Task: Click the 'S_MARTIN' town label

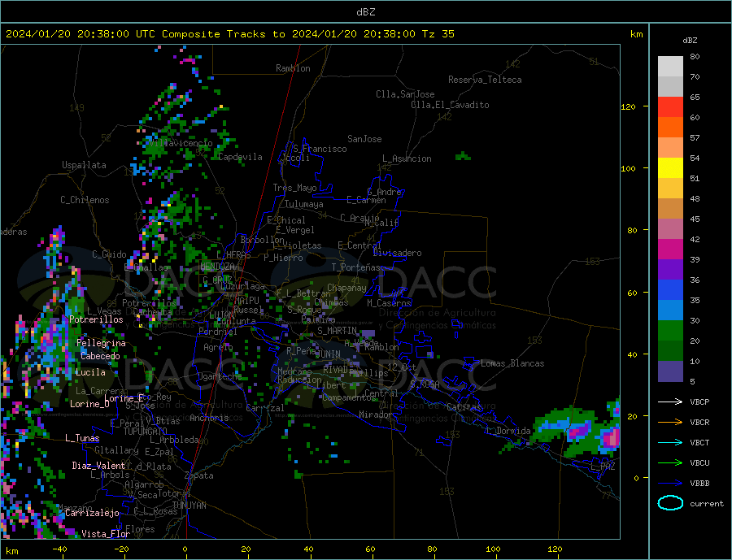Action: pyautogui.click(x=337, y=331)
